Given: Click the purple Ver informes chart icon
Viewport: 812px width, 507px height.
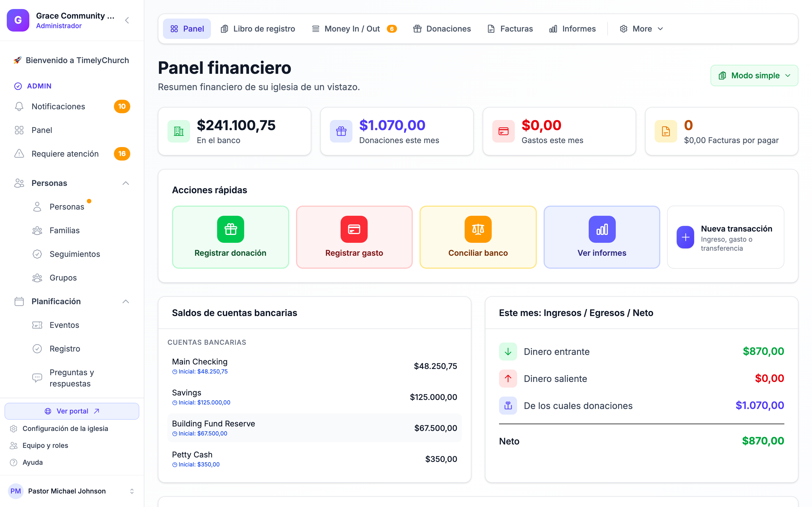Looking at the screenshot, I should [602, 229].
